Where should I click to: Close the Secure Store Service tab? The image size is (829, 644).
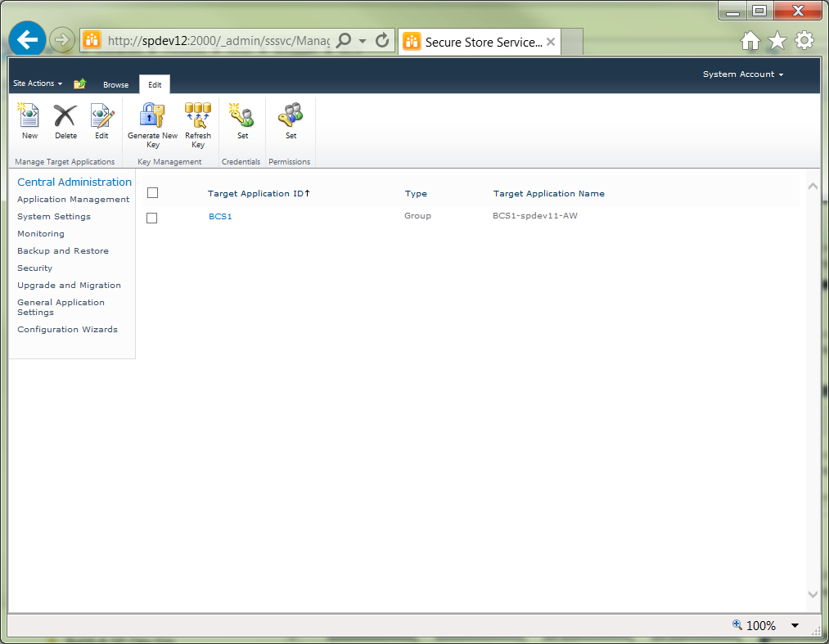coord(551,42)
